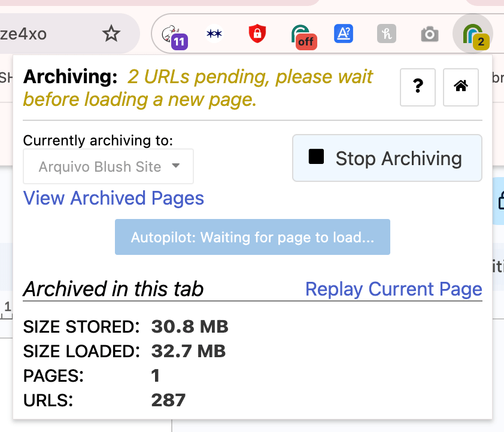Click the Replay Current Page link

click(393, 289)
